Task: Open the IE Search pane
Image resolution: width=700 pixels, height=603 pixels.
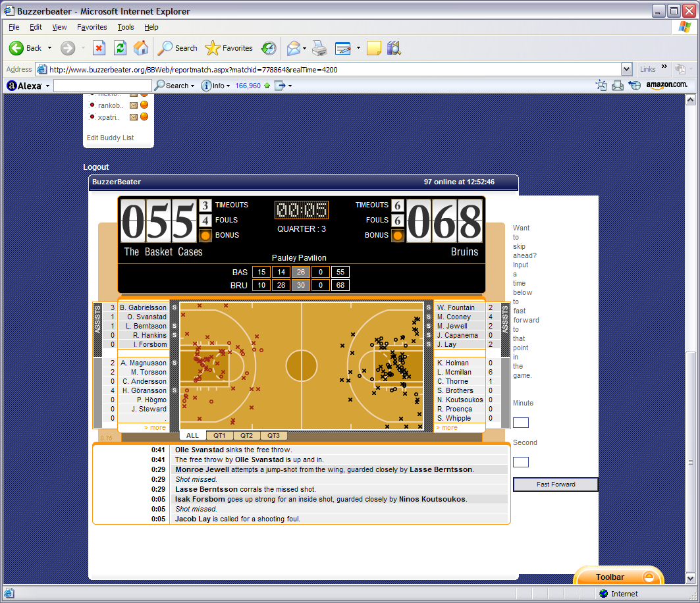Action: [178, 48]
